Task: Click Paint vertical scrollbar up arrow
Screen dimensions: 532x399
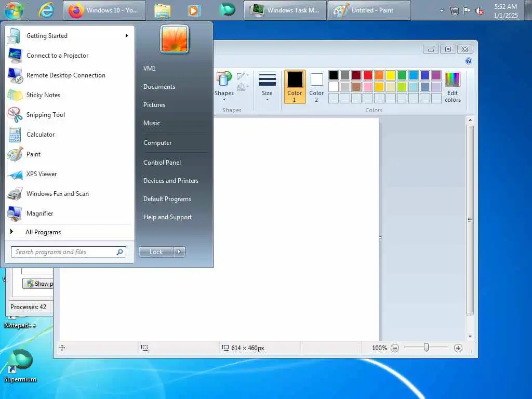Action: 470,120
